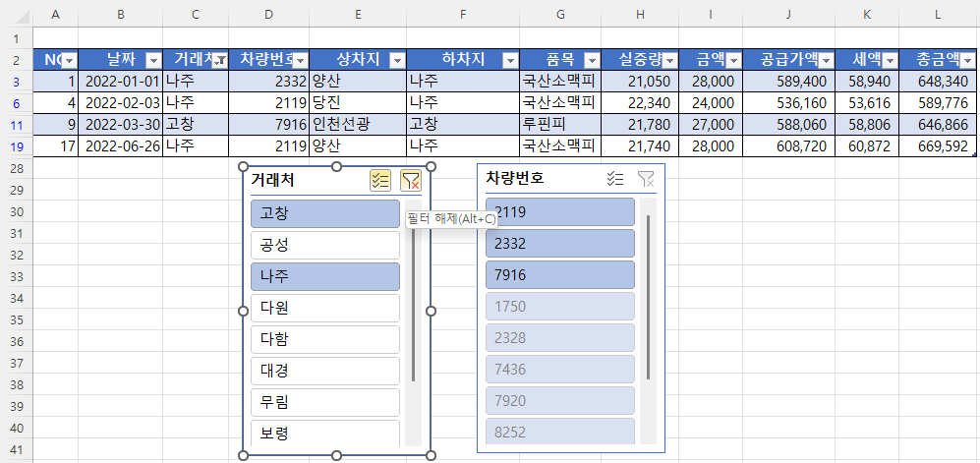Screen dimensions: 980x463
Task: Open the 차량번호 column filter dropdown
Action: [301, 61]
